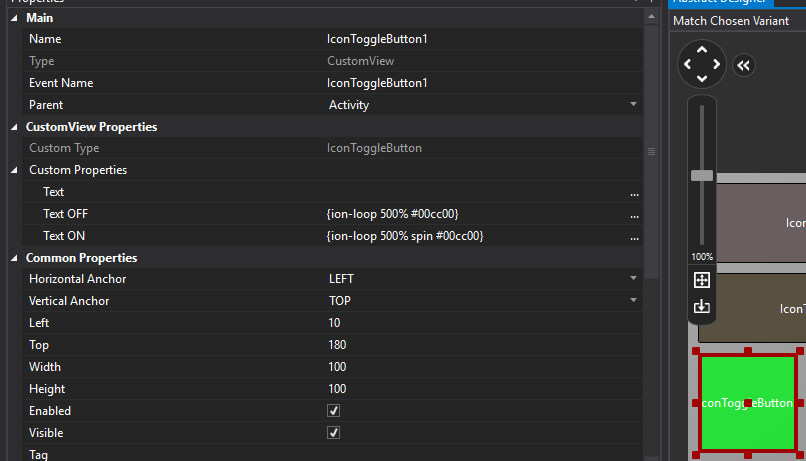806x461 pixels.
Task: Open the Horizontal Anchor dropdown
Action: 633,279
